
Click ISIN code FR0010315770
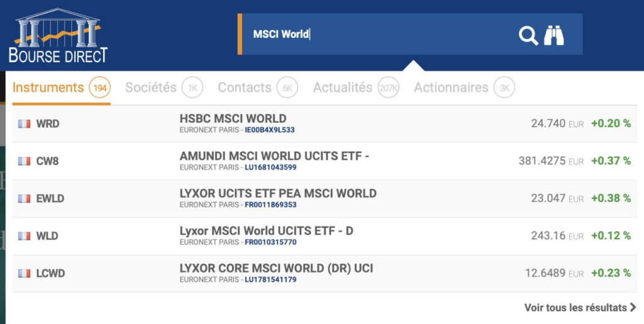[270, 242]
